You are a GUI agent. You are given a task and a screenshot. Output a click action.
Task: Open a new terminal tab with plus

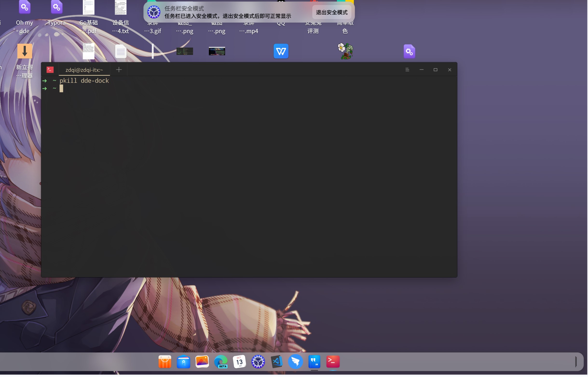119,70
